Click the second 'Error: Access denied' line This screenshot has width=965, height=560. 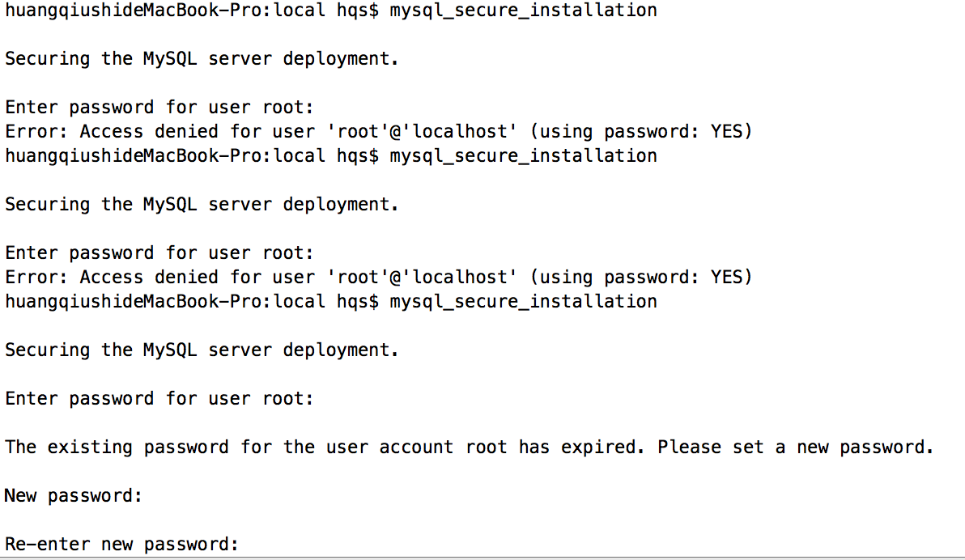pos(379,278)
